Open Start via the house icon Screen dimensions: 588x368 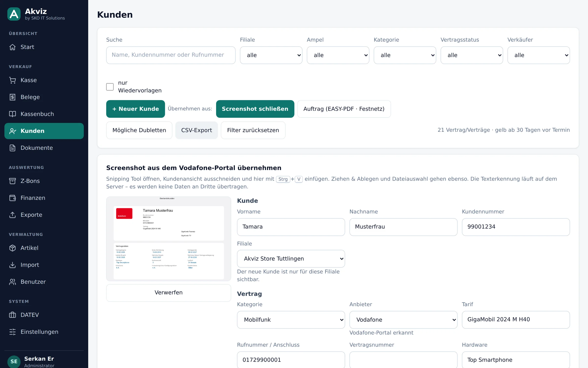12,47
